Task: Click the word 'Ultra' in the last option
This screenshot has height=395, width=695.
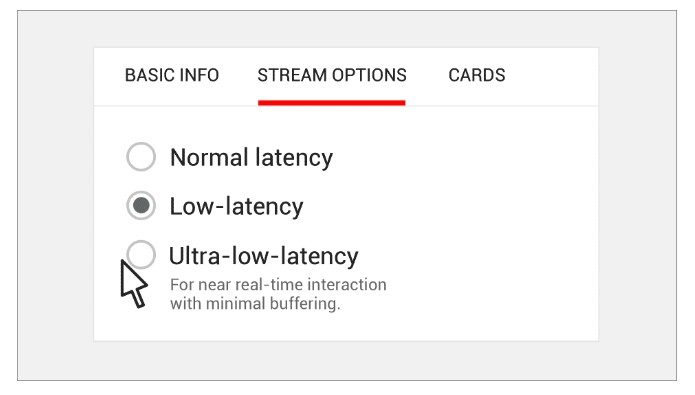Action: pos(195,256)
